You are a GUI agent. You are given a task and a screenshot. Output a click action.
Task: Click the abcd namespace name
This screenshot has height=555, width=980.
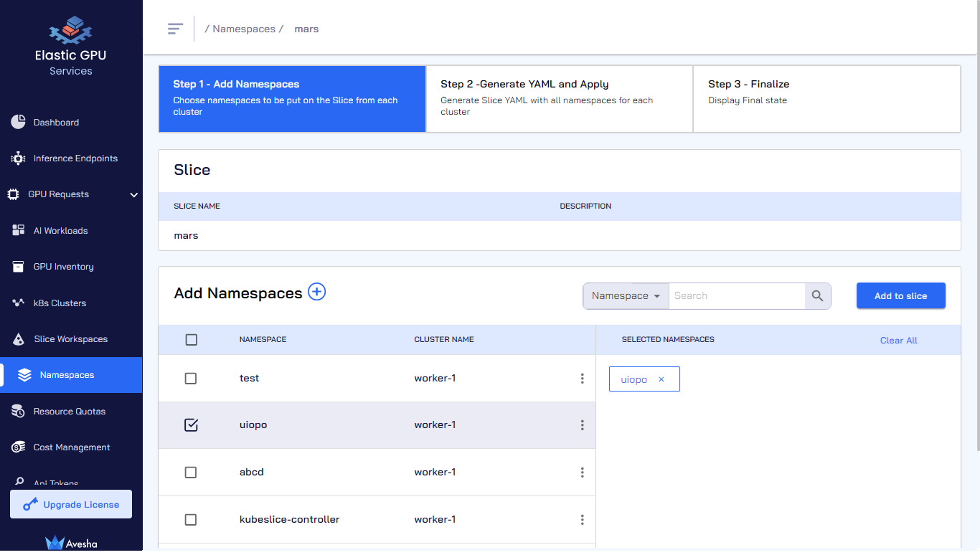(x=252, y=473)
